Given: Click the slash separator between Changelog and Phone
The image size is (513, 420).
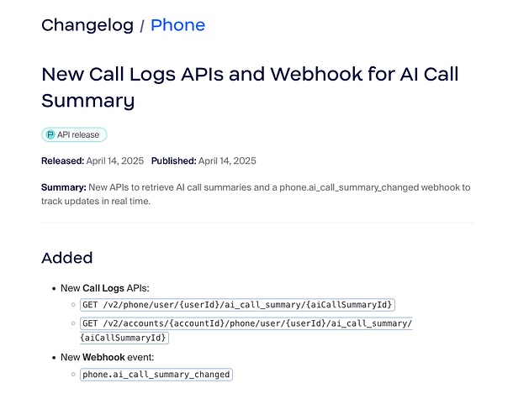Looking at the screenshot, I should pyautogui.click(x=142, y=26).
